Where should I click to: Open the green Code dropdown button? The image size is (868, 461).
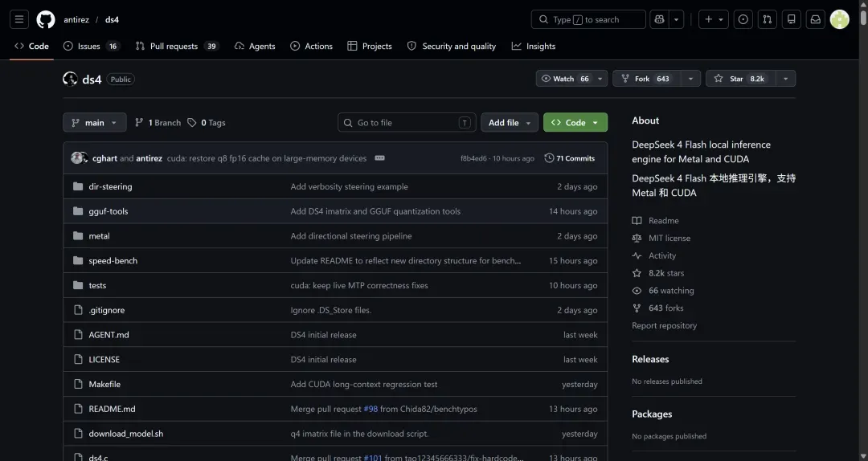[575, 123]
